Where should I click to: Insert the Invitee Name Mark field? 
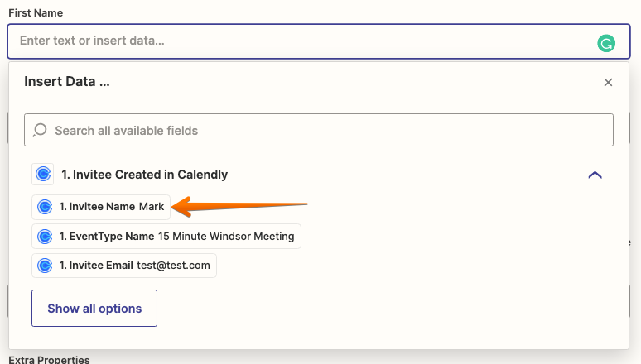pyautogui.click(x=101, y=207)
